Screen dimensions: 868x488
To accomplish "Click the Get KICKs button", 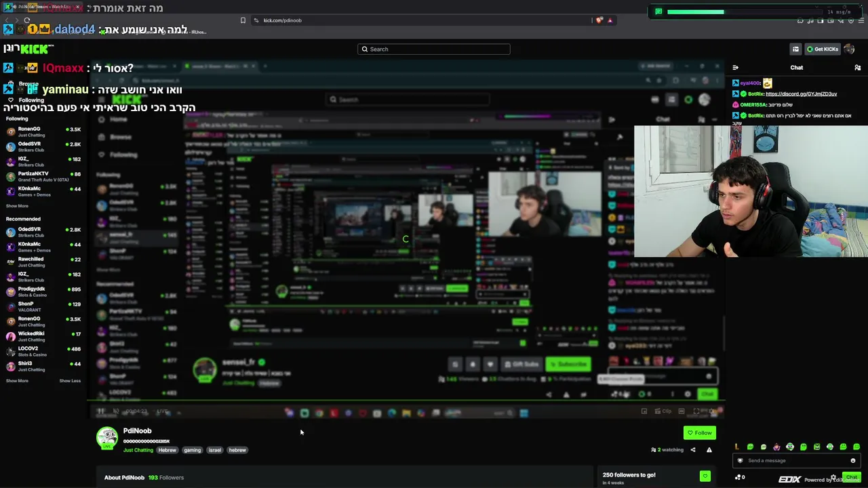I will pos(822,49).
